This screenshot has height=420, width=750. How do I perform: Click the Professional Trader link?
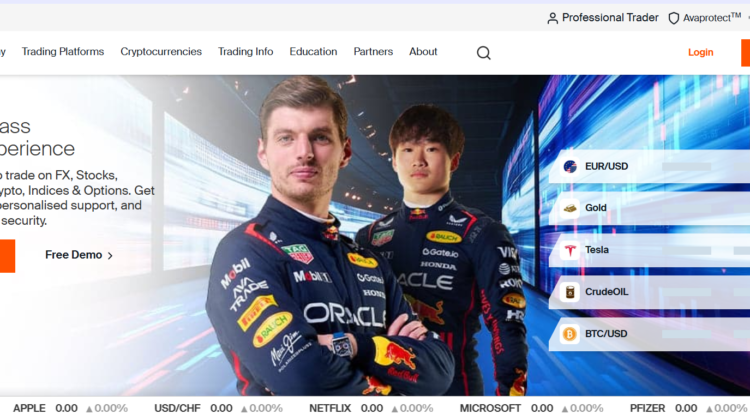pyautogui.click(x=610, y=18)
